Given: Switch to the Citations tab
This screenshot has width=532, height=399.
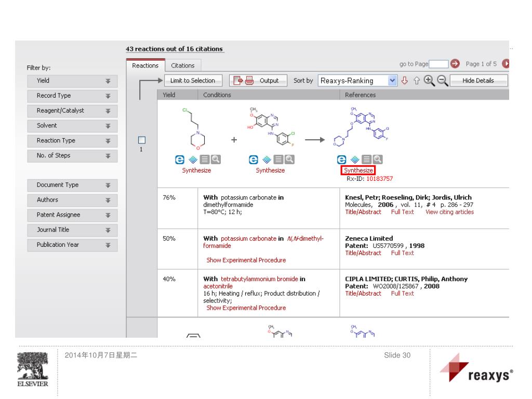Looking at the screenshot, I should (x=182, y=65).
